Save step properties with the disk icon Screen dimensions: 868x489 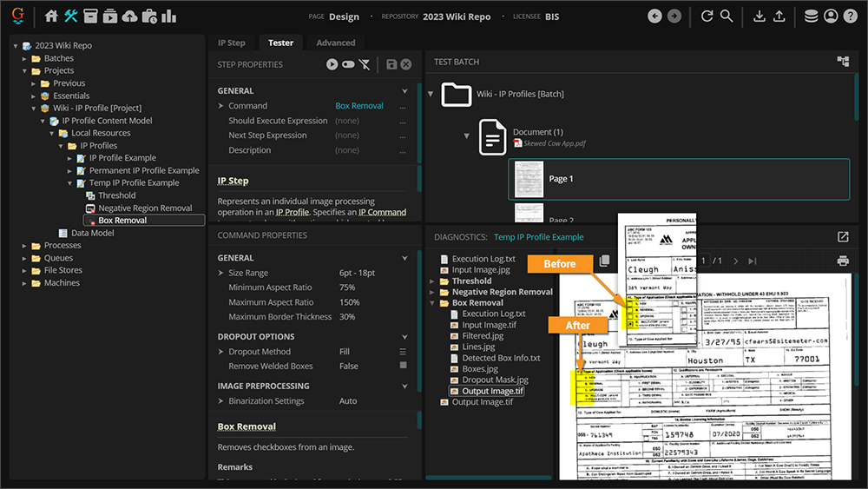pos(391,64)
